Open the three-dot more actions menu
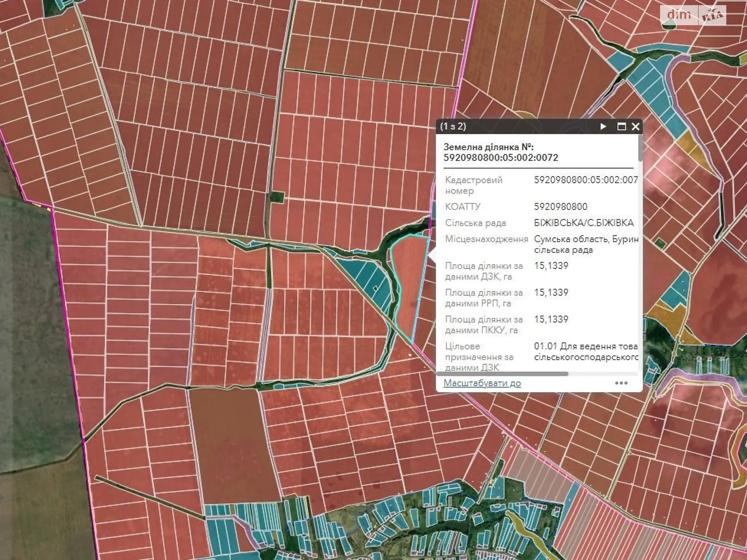747x560 pixels. coord(621,383)
